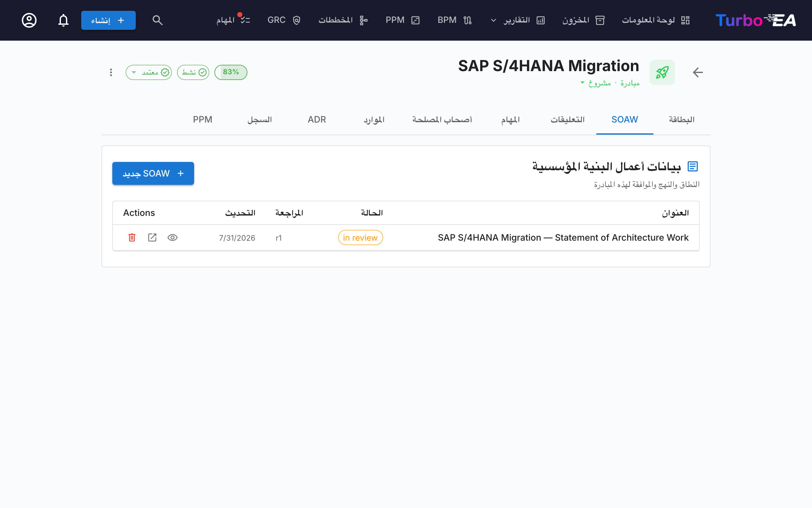The width and height of the screenshot is (812, 508).
Task: Click the Turbo EA logo
Action: 755,20
